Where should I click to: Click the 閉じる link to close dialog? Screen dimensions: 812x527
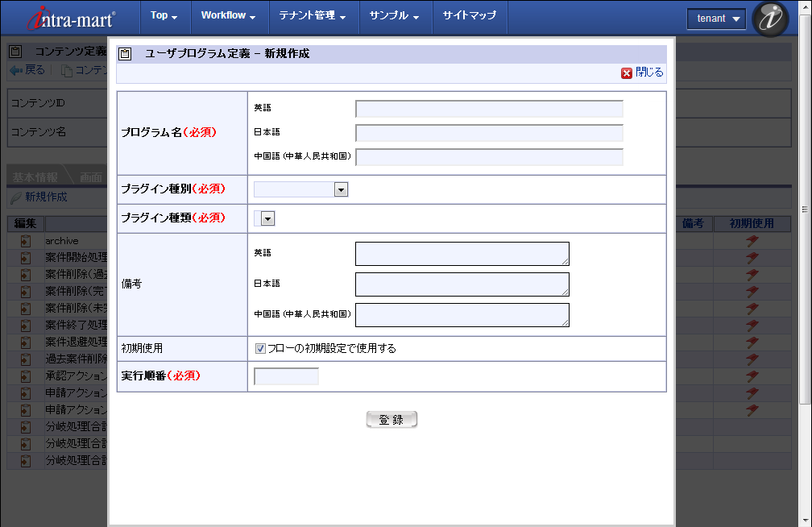point(649,73)
